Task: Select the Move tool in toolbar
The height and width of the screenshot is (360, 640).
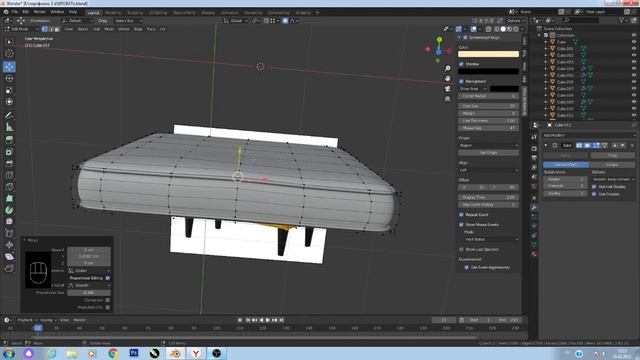Action: tap(9, 67)
